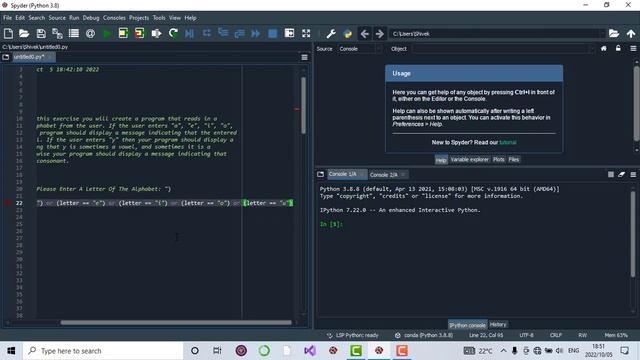The width and height of the screenshot is (640, 360).
Task: Expand the Object combo box dropdown arrow
Action: [x=591, y=49]
